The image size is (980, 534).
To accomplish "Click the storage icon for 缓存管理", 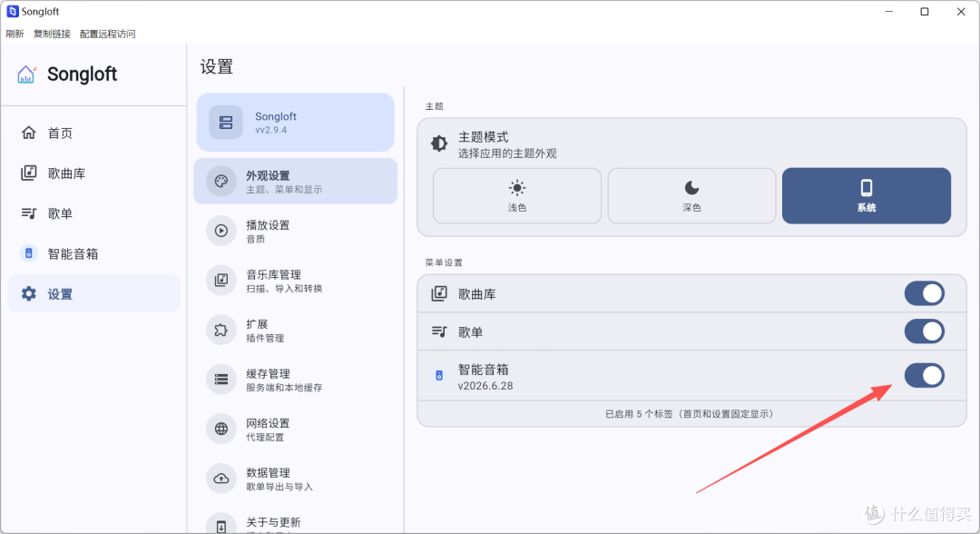I will click(x=221, y=380).
